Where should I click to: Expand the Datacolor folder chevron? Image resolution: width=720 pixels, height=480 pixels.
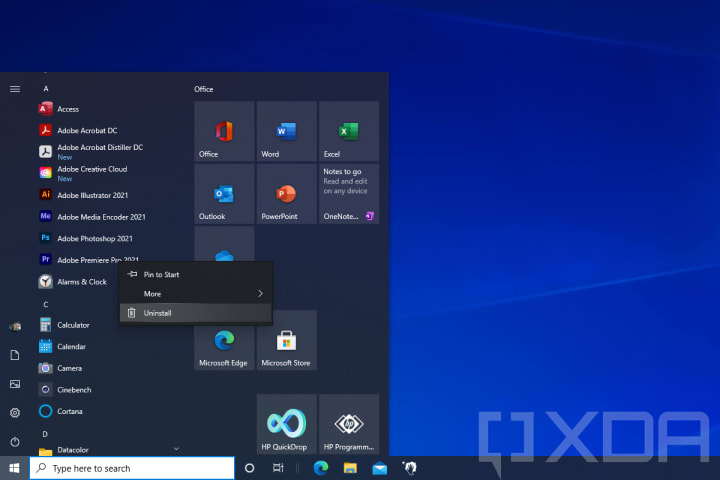176,449
